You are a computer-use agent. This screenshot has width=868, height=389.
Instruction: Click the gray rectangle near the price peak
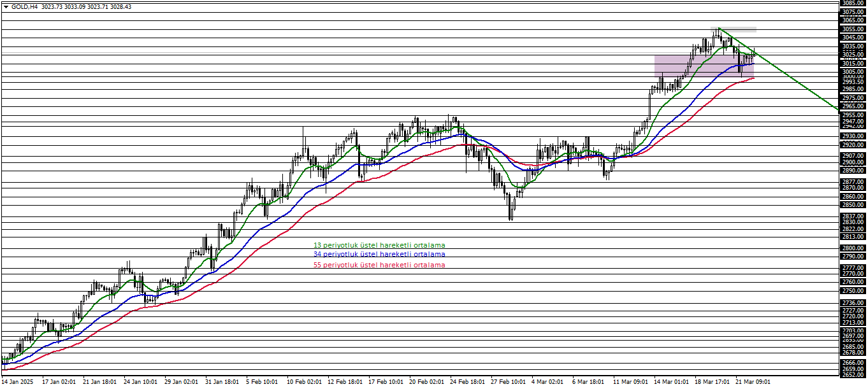pyautogui.click(x=734, y=30)
